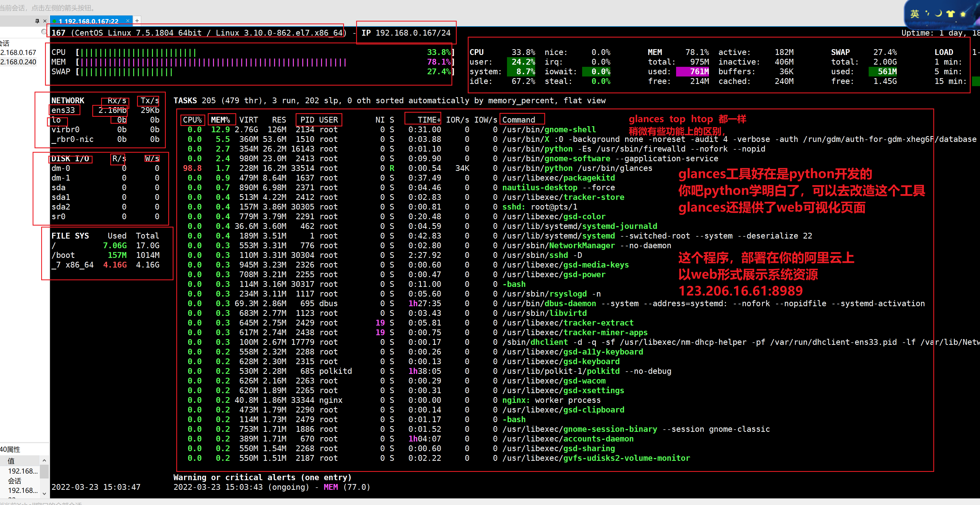Click the Command column header
The height and width of the screenshot is (505, 980).
(x=519, y=120)
